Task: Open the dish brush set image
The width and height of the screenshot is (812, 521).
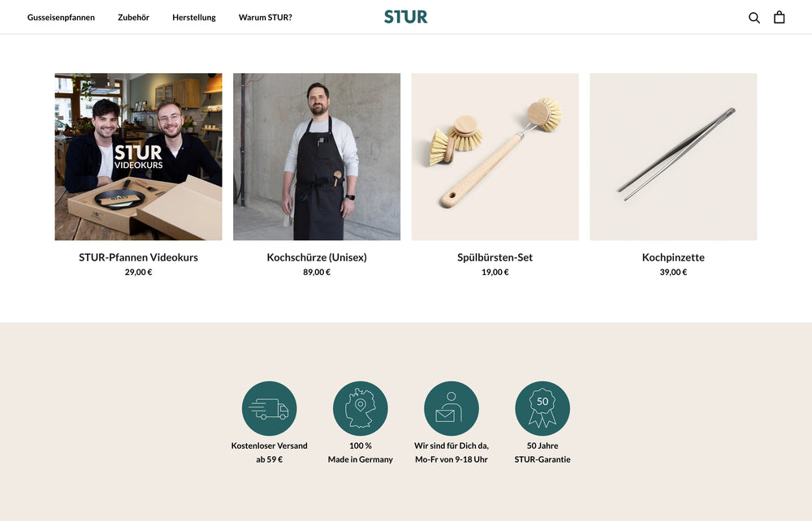Action: (495, 157)
